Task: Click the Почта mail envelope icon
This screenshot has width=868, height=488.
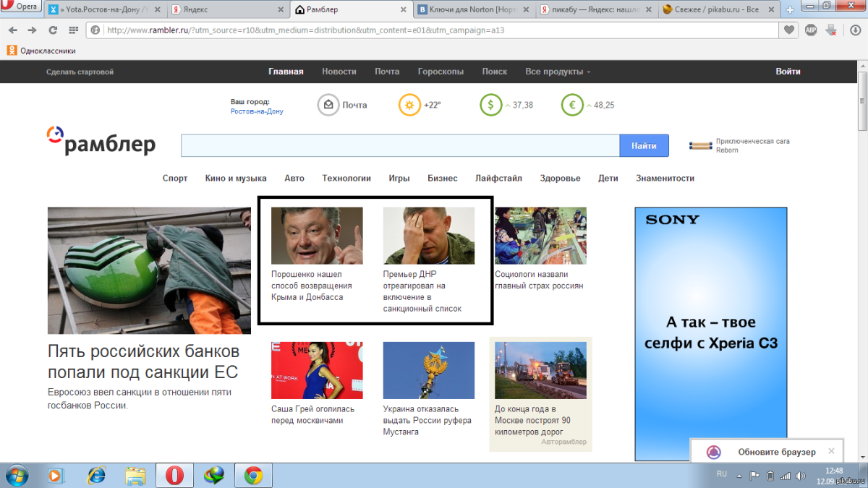Action: tap(328, 105)
